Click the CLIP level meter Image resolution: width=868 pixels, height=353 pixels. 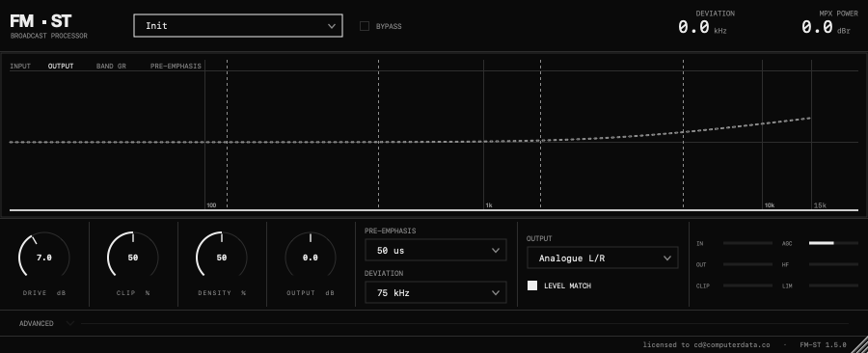click(x=747, y=285)
